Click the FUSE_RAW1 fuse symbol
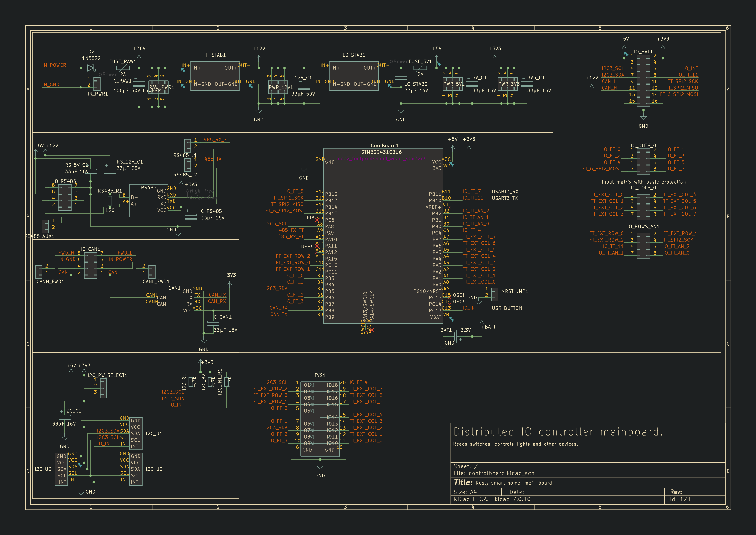 click(x=123, y=68)
